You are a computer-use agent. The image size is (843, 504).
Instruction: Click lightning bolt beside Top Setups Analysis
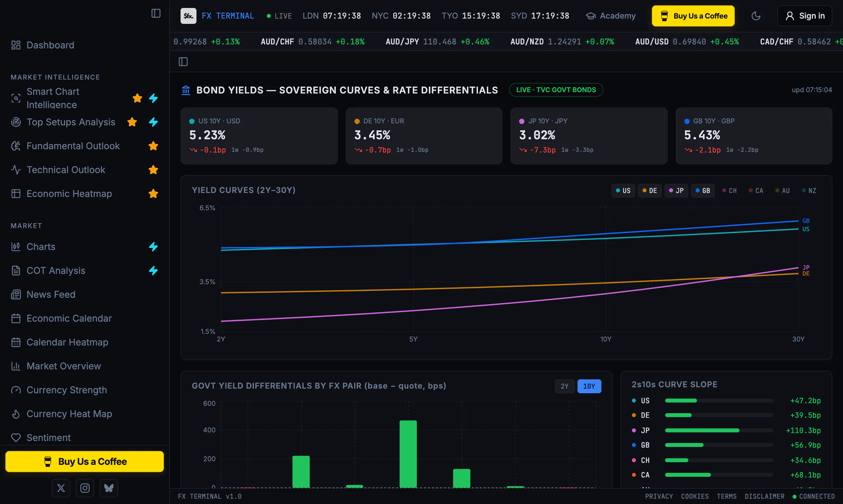point(153,122)
